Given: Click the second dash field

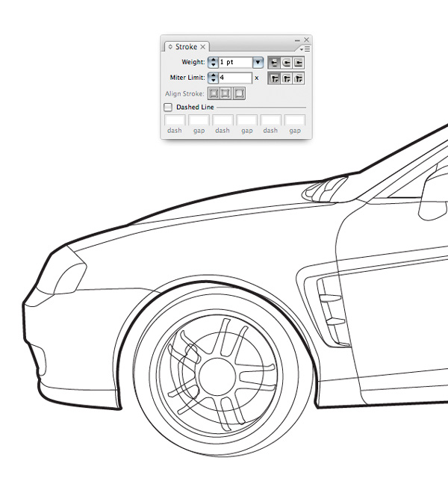Looking at the screenshot, I should pyautogui.click(x=223, y=120).
